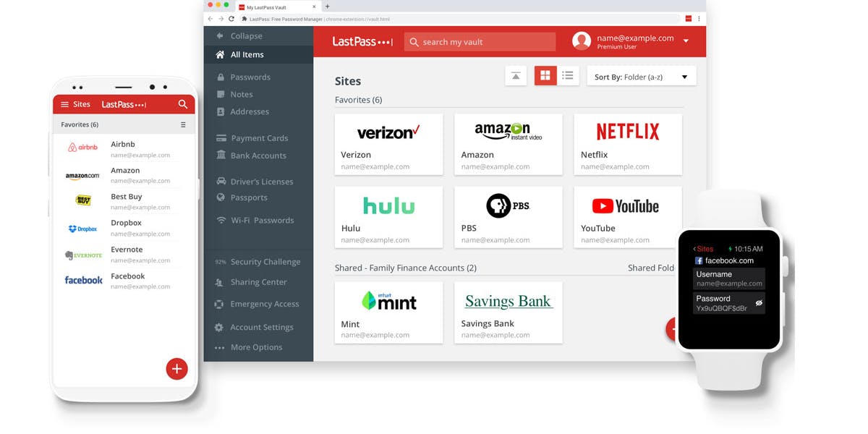Open Evernote entry on phone
The width and height of the screenshot is (868, 434).
(x=124, y=254)
